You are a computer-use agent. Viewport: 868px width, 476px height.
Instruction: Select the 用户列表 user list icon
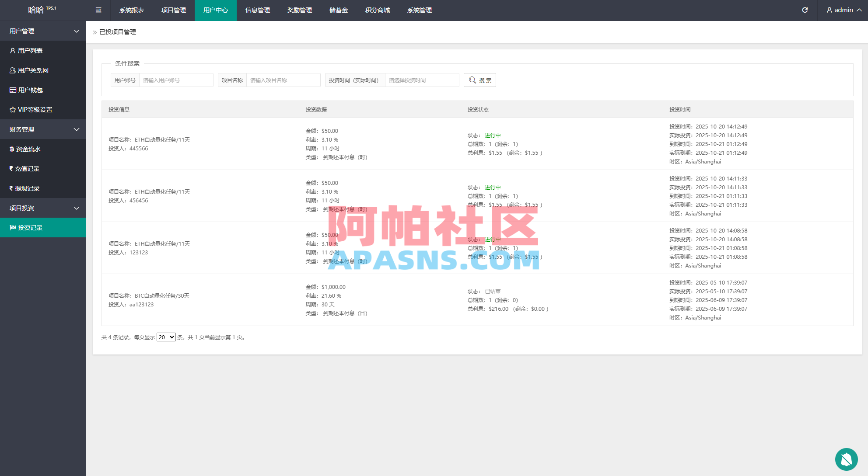[x=12, y=50]
